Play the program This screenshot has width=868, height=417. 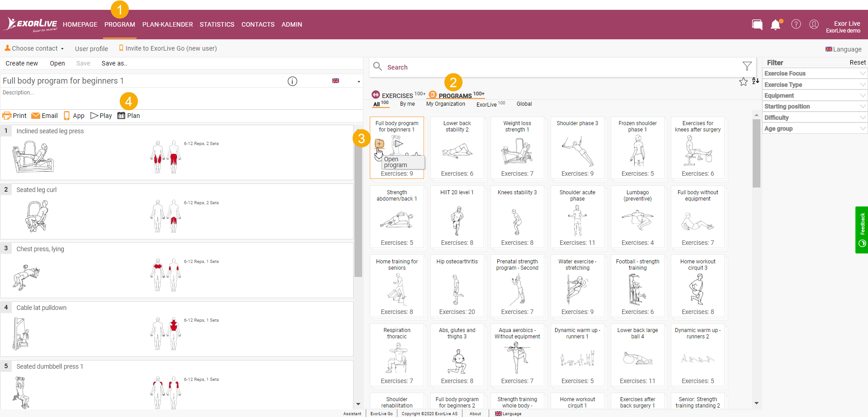[x=101, y=116]
